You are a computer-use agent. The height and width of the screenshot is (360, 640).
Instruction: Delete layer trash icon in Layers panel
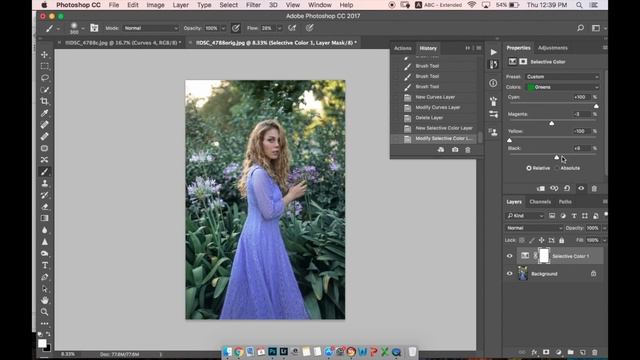[x=595, y=352]
